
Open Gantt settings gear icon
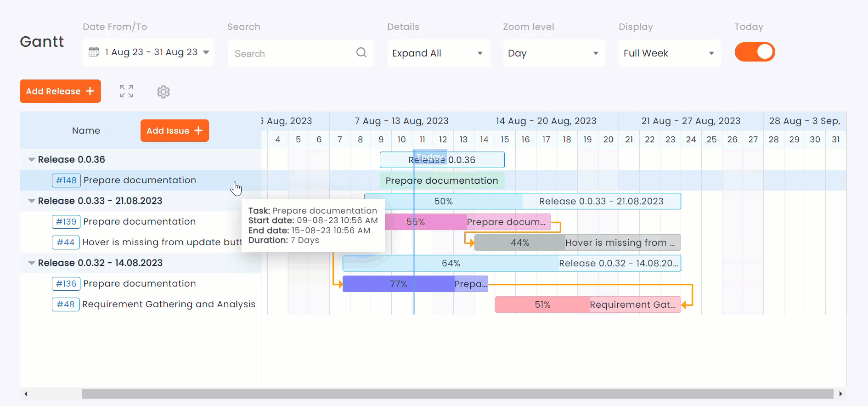click(x=163, y=92)
